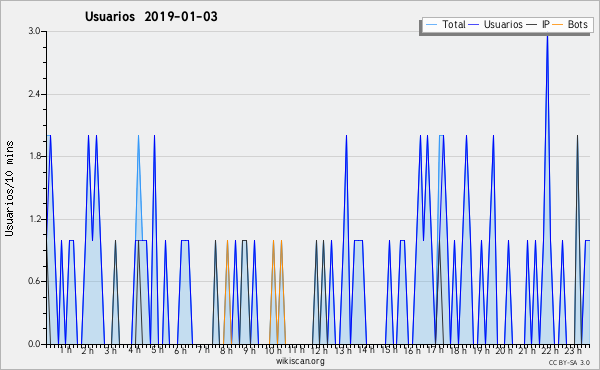Click the '8 h' x-axis label

226,351
